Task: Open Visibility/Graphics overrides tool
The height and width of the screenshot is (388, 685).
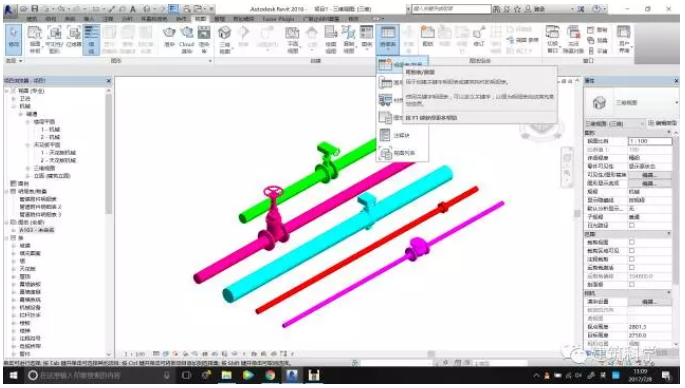Action: click(54, 39)
